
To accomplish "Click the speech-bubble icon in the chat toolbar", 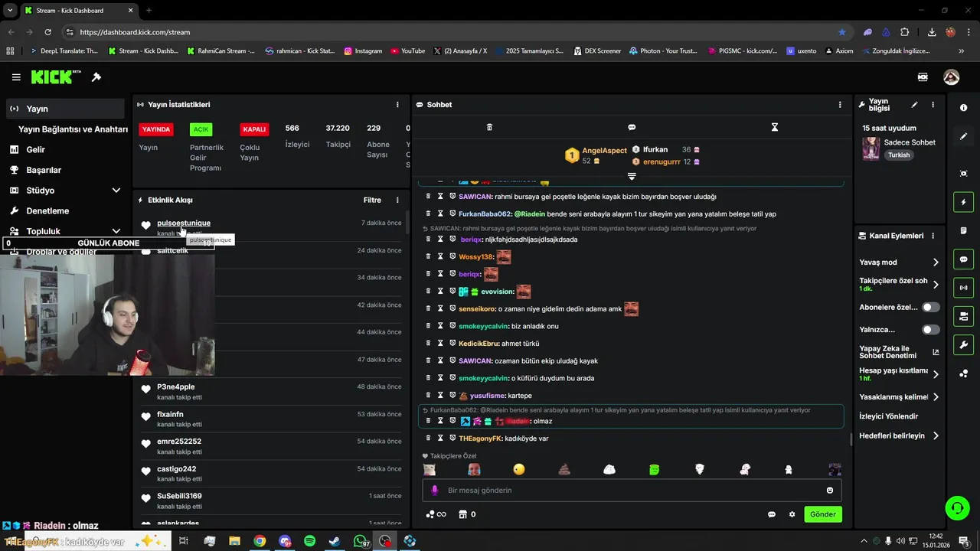I will point(632,127).
